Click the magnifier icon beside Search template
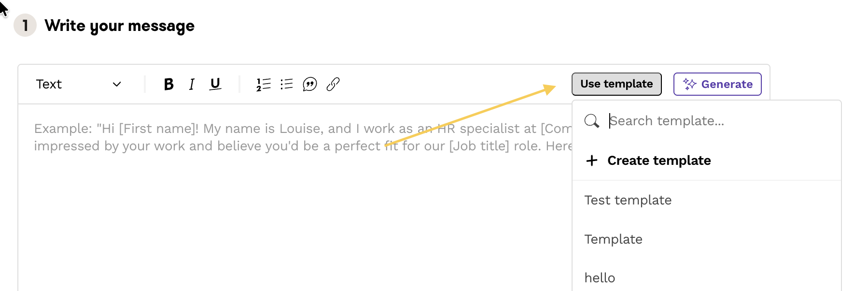Viewport: 868px width, 291px height. [591, 121]
